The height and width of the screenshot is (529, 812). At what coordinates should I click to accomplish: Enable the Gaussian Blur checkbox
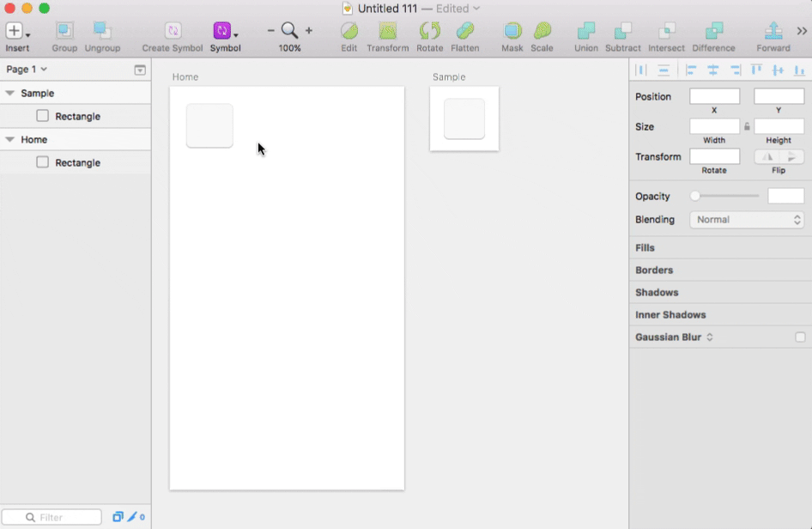point(800,337)
